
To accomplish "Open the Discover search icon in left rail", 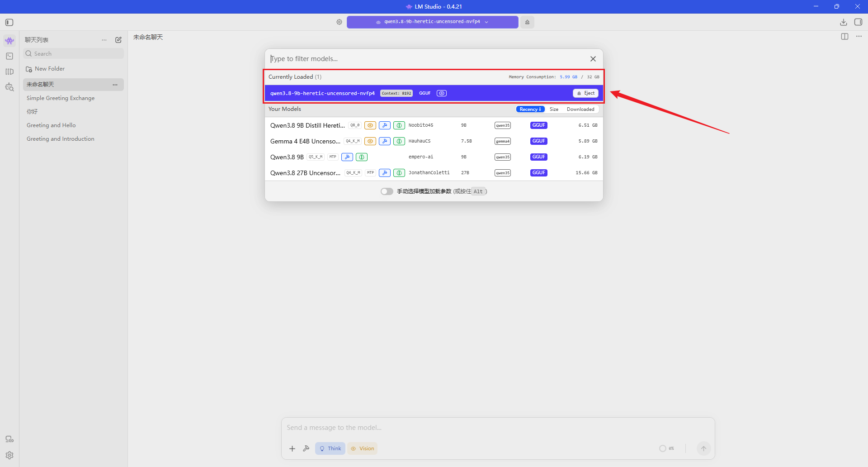I will coord(9,87).
